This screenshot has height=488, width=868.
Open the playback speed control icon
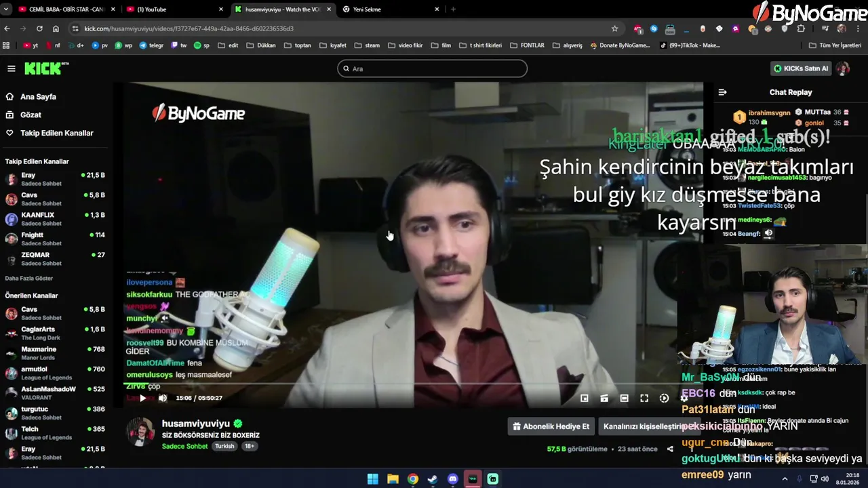[664, 399]
